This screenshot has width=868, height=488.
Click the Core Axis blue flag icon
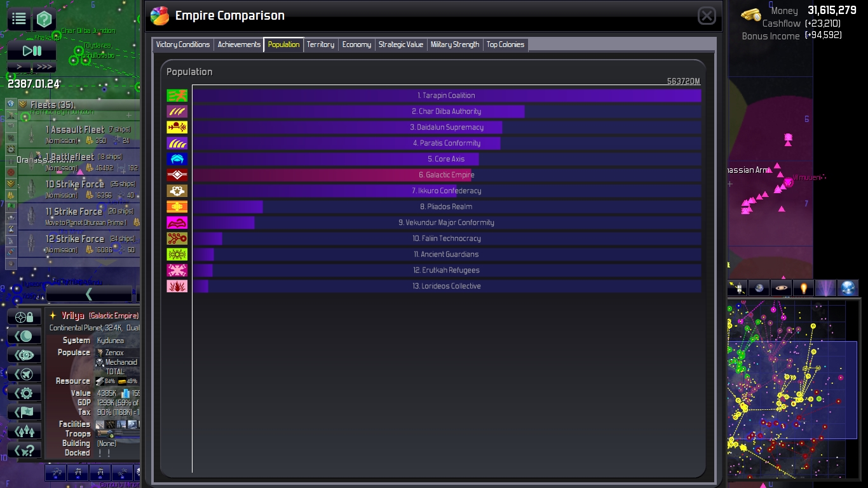click(177, 159)
